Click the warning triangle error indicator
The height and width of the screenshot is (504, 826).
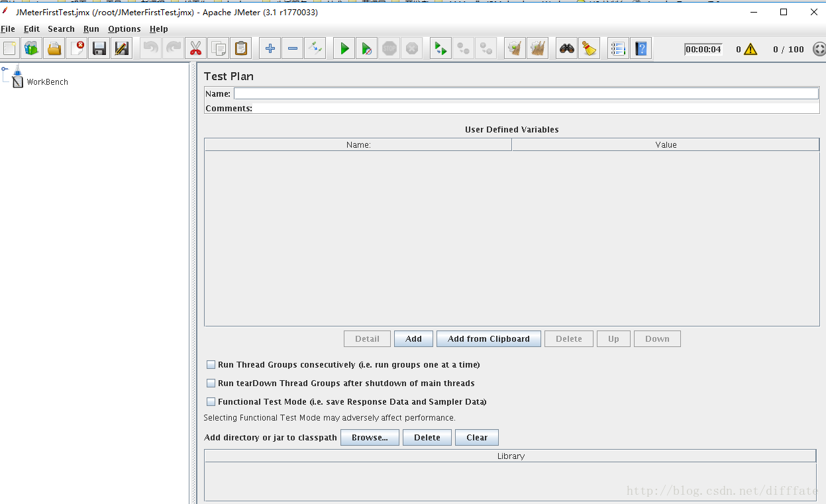coord(750,49)
